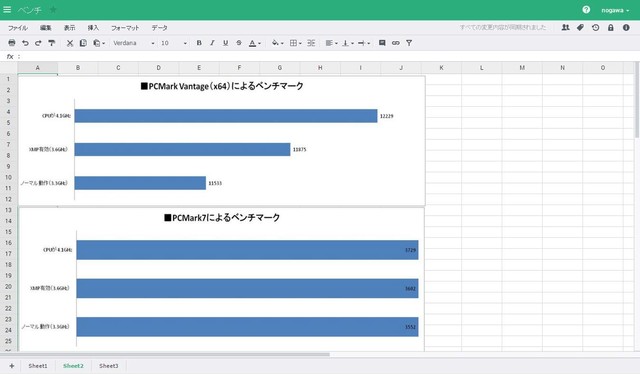Screen dimensions: 640x374
Task: Open the version history clock icon
Action: (596, 27)
